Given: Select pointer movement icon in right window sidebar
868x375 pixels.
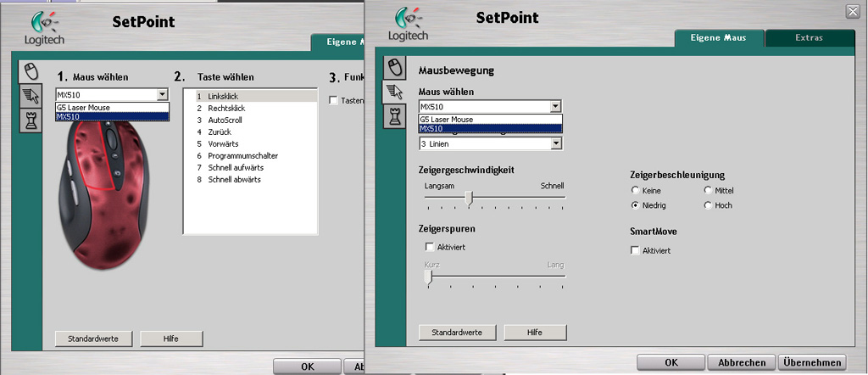Looking at the screenshot, I should [394, 92].
